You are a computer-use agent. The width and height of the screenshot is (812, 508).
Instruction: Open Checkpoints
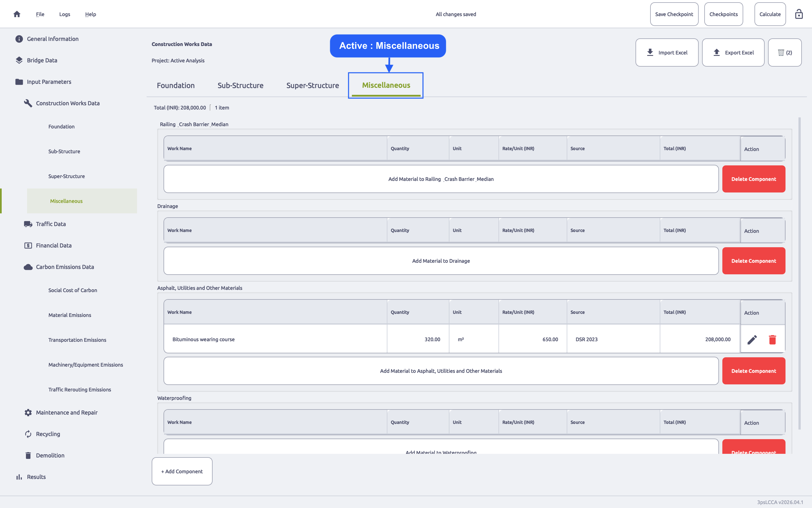(x=723, y=14)
